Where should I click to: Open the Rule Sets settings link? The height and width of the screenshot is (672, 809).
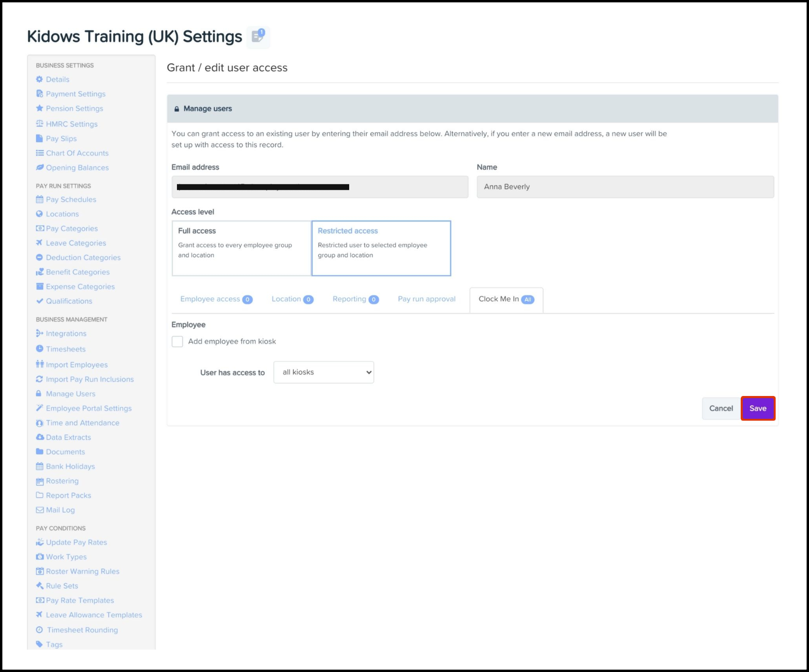coord(62,586)
